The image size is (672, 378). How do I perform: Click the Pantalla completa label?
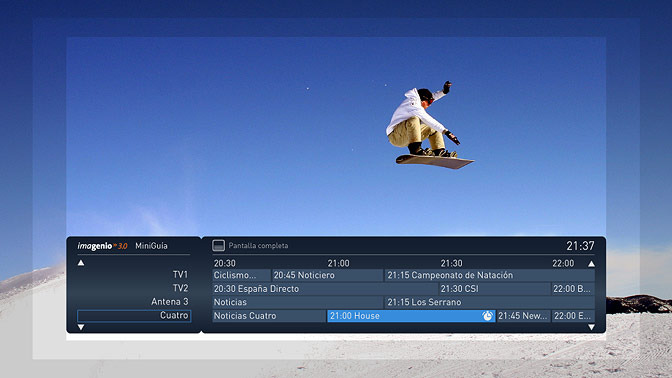pos(258,246)
